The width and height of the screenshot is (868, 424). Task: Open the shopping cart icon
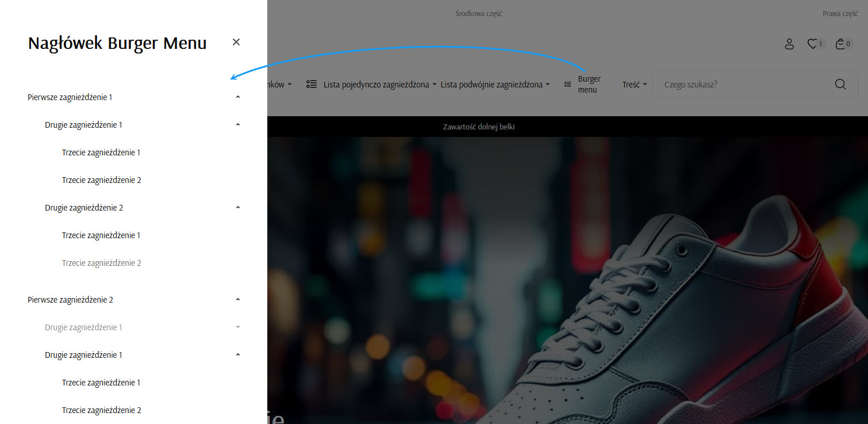coord(840,44)
